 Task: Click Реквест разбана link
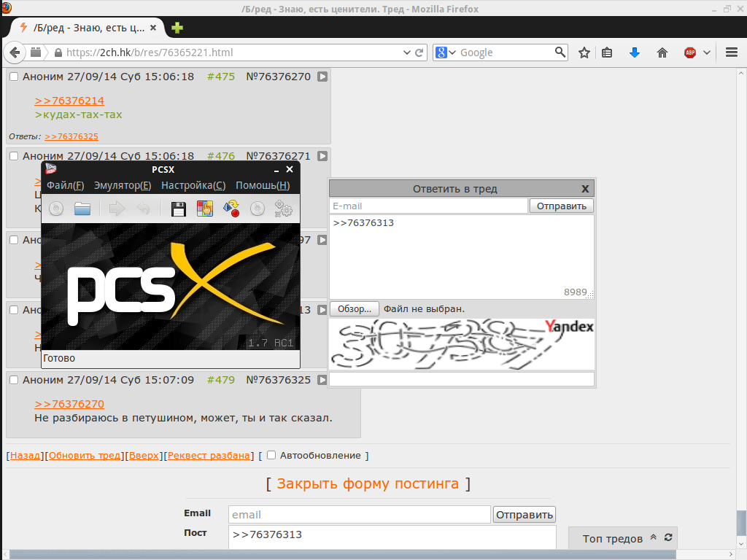209,455
